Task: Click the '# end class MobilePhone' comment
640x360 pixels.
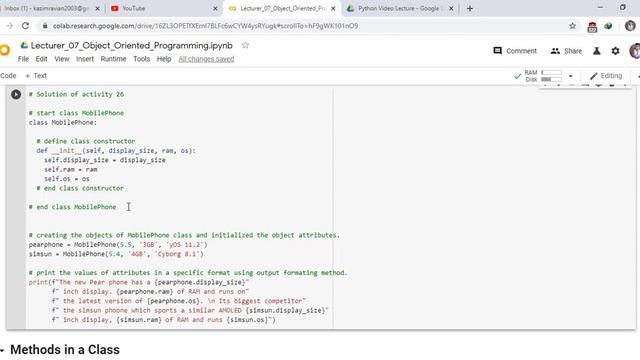Action: pos(72,207)
